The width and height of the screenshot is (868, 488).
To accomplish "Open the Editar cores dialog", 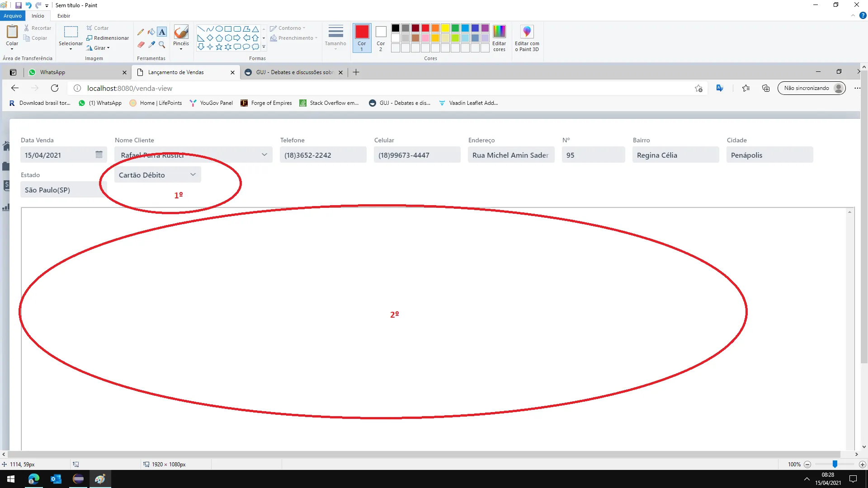I will [x=499, y=32].
